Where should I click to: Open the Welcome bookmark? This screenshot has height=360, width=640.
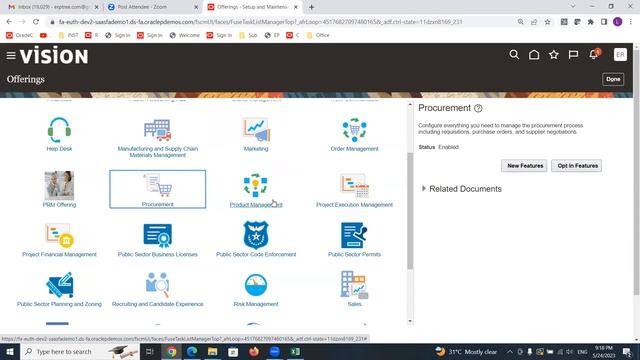click(185, 36)
